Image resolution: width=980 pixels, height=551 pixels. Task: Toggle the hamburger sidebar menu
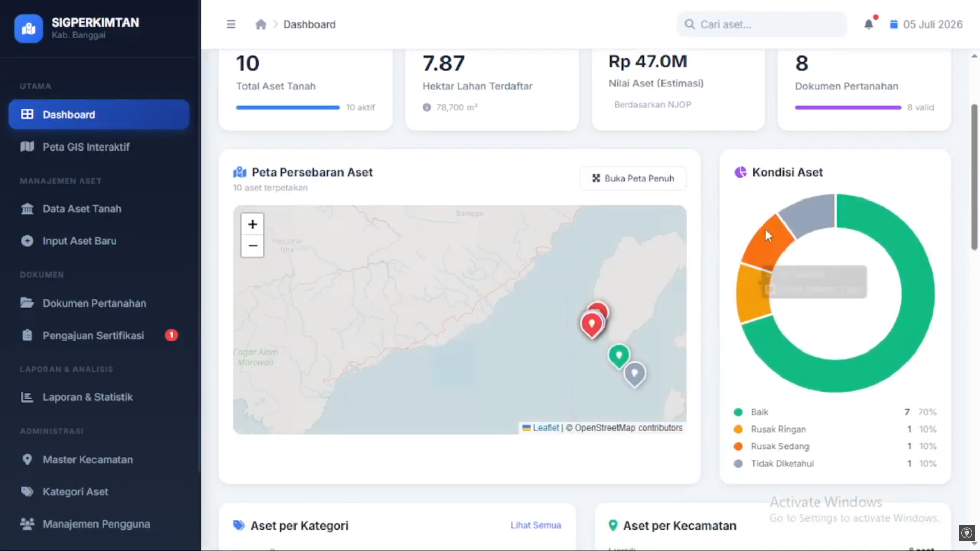[231, 24]
